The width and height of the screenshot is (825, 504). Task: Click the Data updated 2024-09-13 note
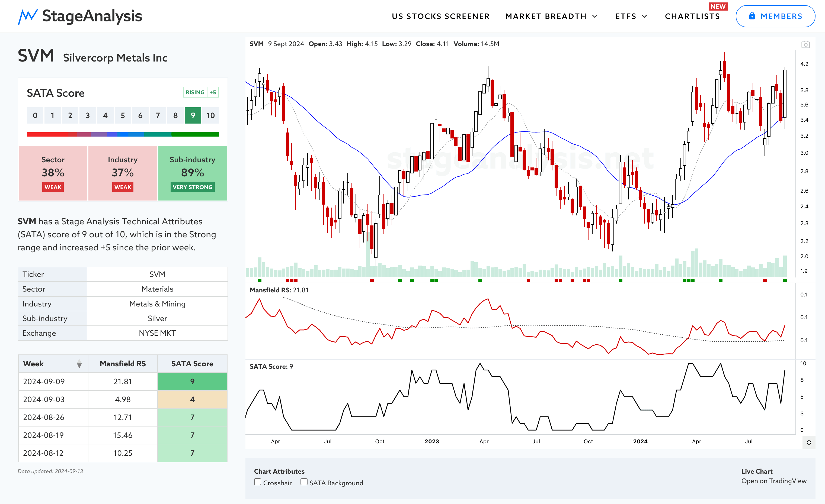50,471
